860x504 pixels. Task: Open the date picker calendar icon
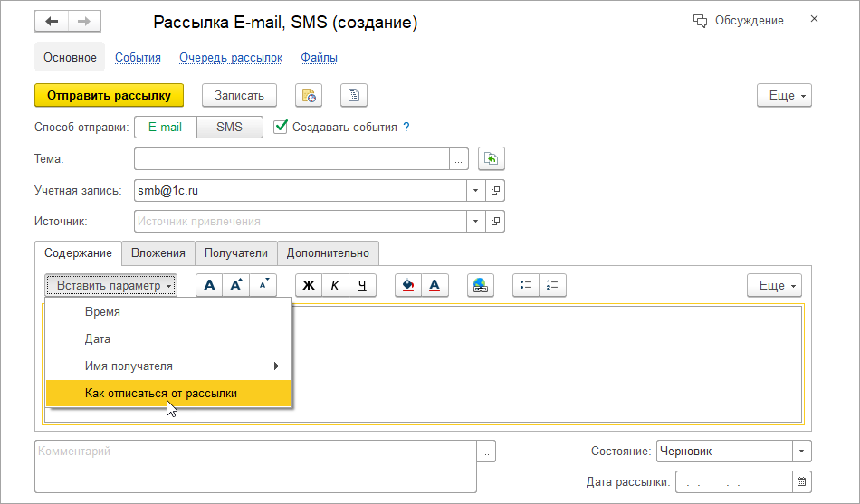(802, 481)
